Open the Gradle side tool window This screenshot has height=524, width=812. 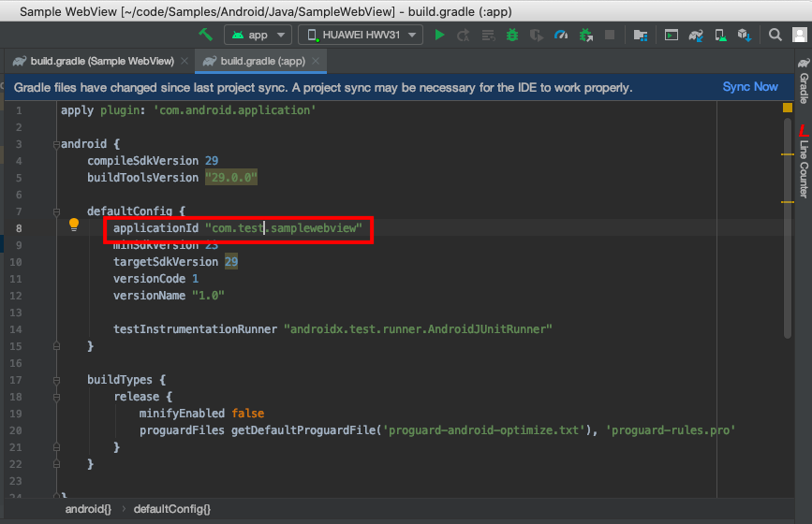click(804, 81)
